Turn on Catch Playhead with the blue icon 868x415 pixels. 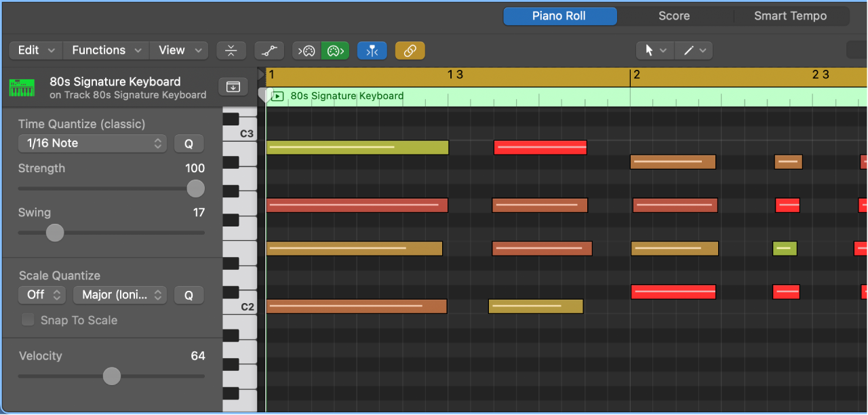372,50
